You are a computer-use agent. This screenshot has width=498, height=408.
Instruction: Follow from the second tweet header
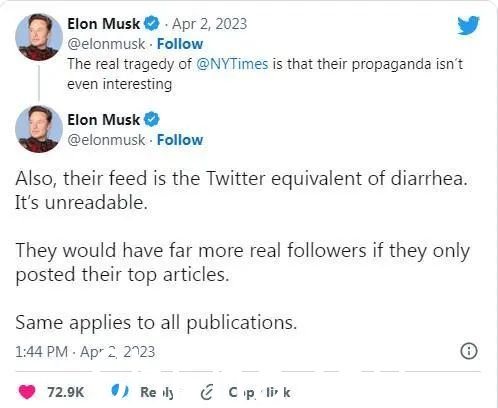tap(180, 140)
